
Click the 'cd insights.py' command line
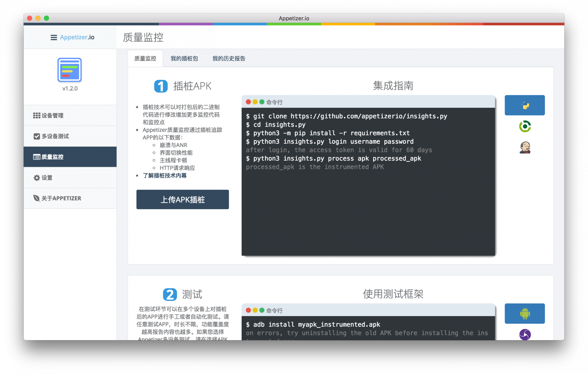[x=276, y=125]
